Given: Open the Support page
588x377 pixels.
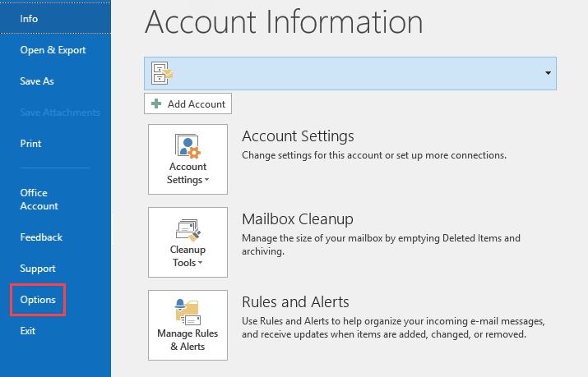Looking at the screenshot, I should coord(38,269).
